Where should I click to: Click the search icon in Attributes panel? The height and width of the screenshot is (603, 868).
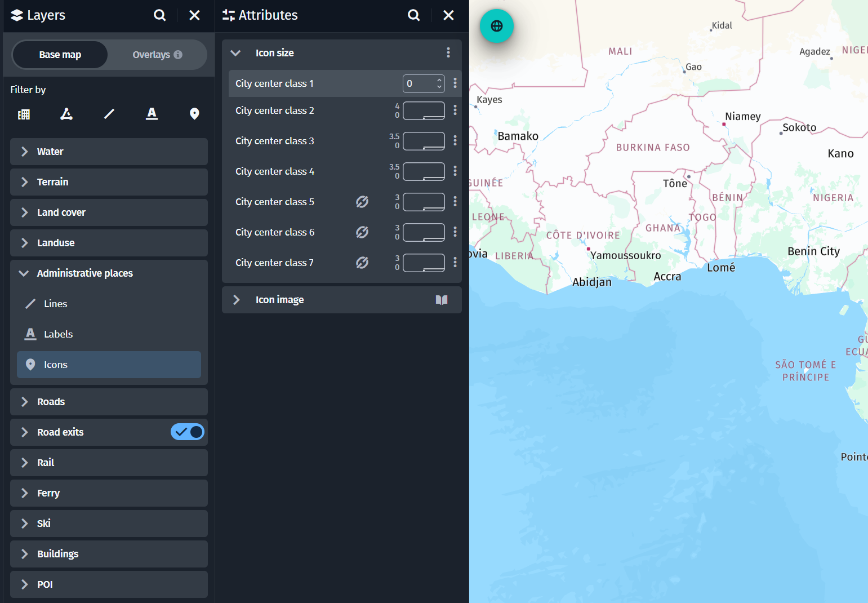click(x=414, y=15)
